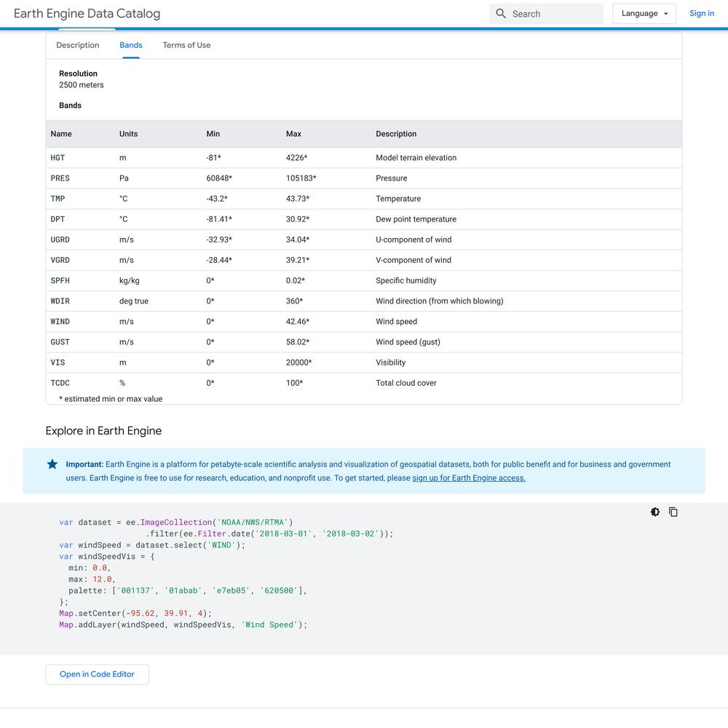The image size is (728, 728).
Task: Focus the Search input field
Action: [547, 14]
